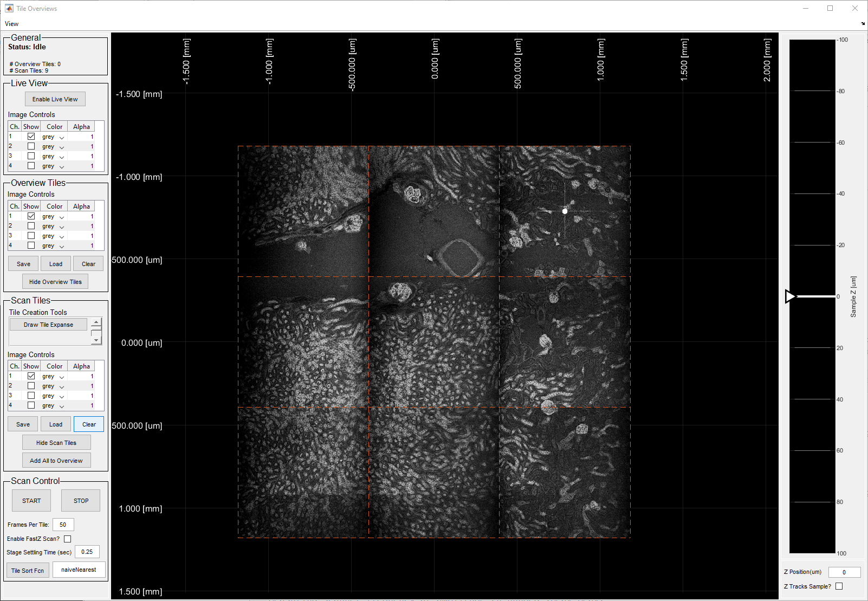This screenshot has width=868, height=601.
Task: Toggle Overview Tiles channel 3 Show checkbox
Action: (x=31, y=236)
